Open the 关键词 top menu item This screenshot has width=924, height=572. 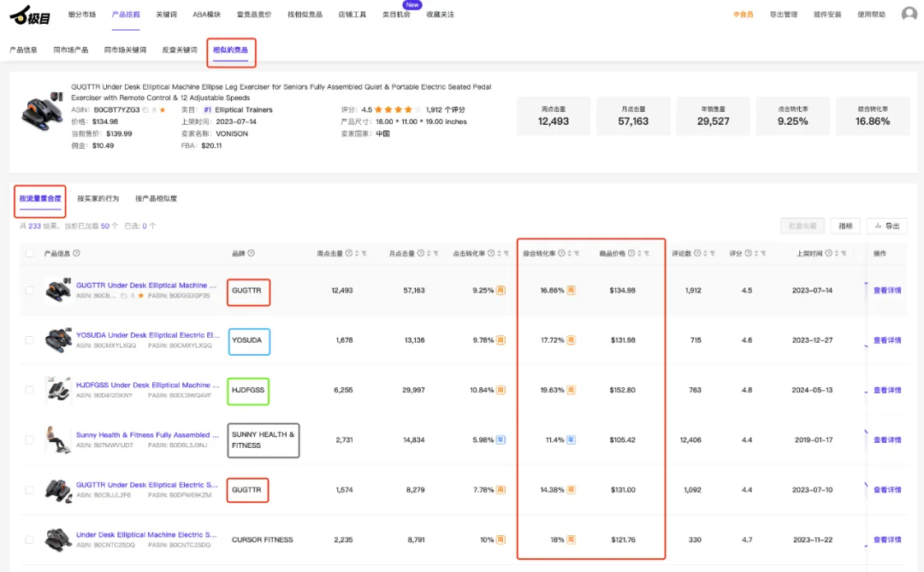click(166, 15)
